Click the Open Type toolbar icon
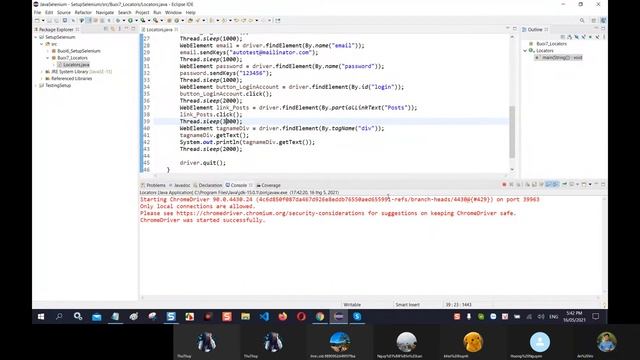640x360 pixels. 190,20
